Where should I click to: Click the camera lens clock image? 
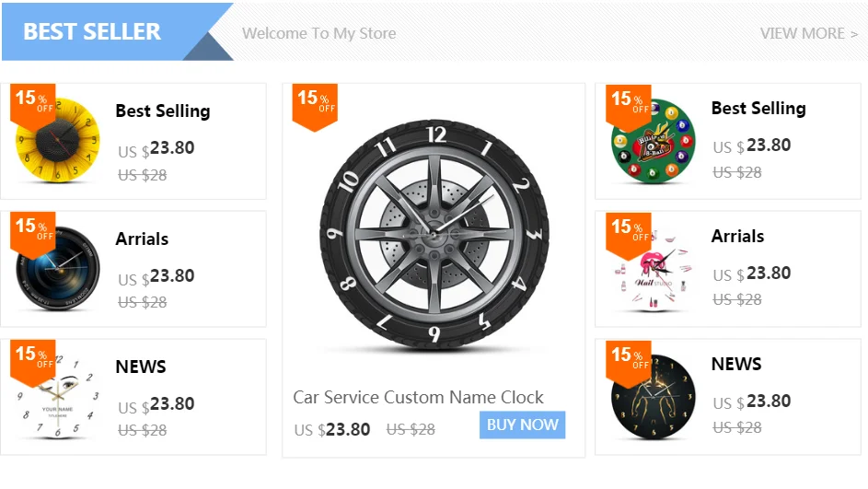(55, 271)
